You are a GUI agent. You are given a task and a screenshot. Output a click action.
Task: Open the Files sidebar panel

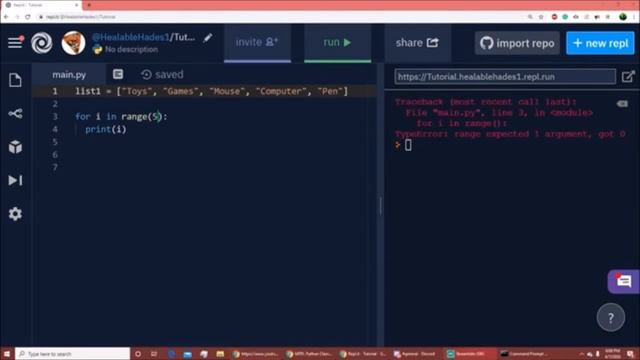pyautogui.click(x=15, y=80)
